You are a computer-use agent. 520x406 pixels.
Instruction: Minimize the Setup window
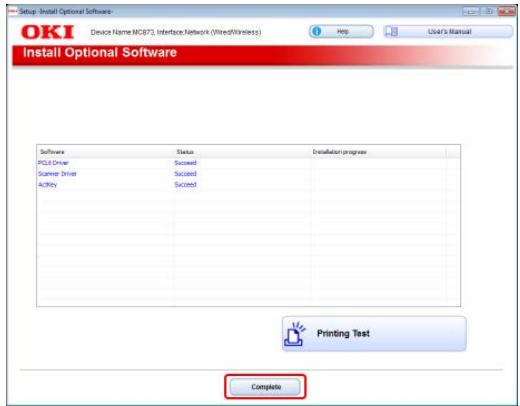[x=470, y=11]
